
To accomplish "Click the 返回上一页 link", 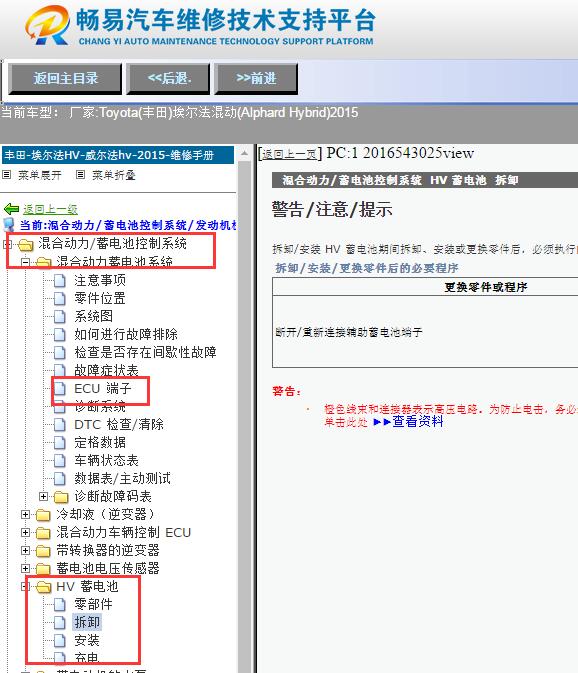I will 289,154.
